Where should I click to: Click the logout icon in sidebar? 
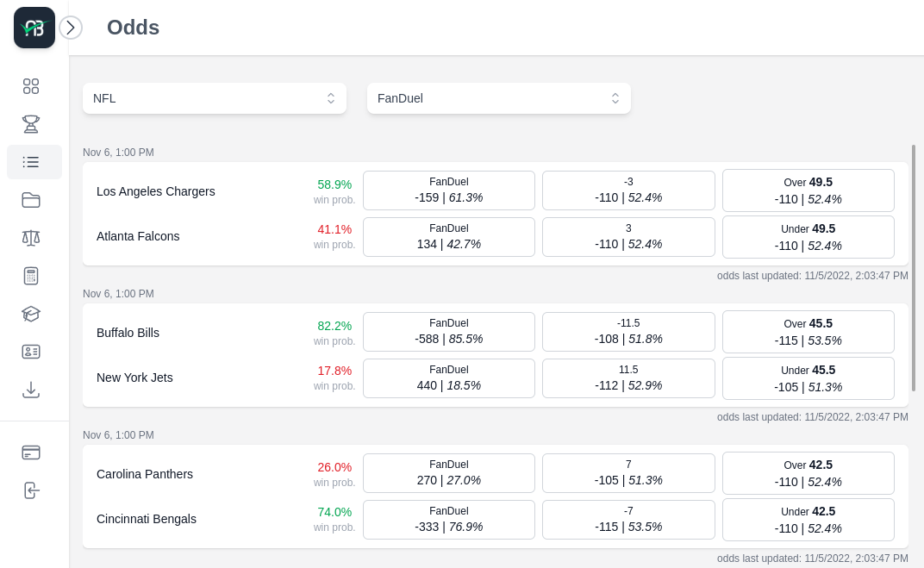click(31, 490)
